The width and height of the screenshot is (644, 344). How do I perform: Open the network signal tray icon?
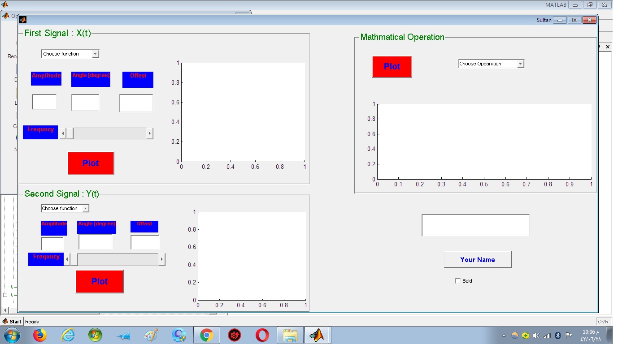pos(547,335)
